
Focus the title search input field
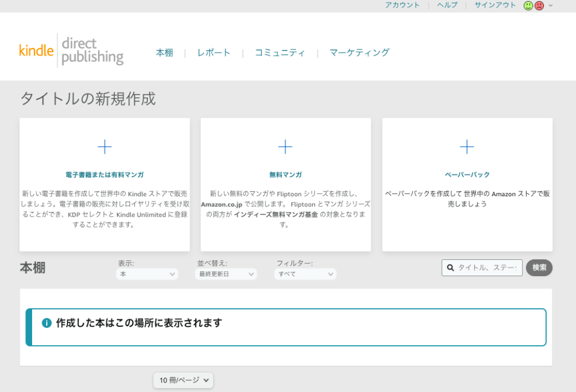[x=487, y=268]
